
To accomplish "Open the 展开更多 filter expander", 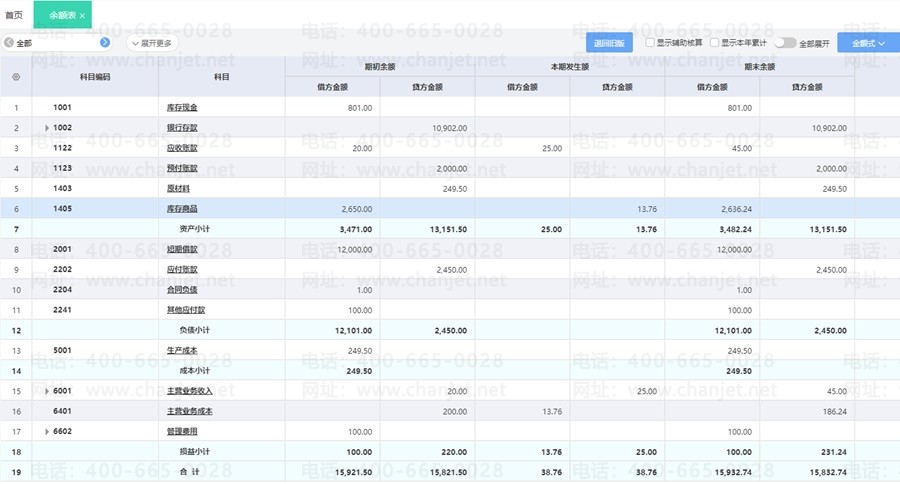I will coord(152,43).
